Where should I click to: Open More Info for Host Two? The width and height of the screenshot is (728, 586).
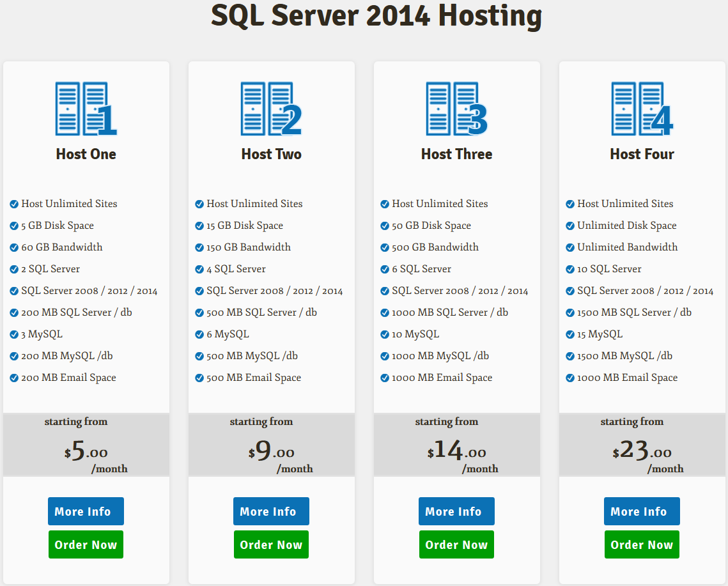click(271, 511)
